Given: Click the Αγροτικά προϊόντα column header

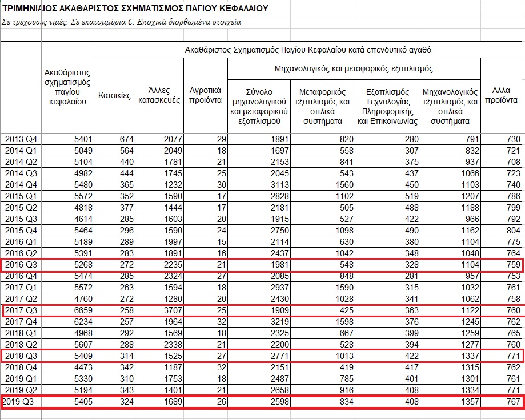Looking at the screenshot, I should point(205,95).
